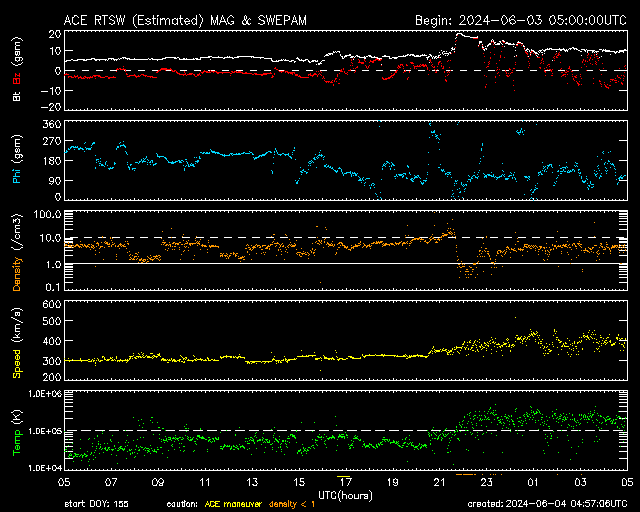
Task: Click the '07' hour tick label
Action: (111, 482)
